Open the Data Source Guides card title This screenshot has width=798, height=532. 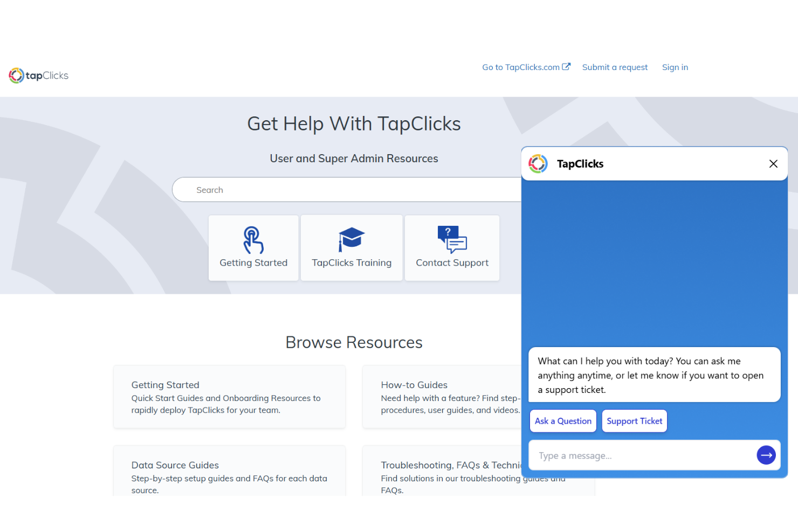point(175,465)
